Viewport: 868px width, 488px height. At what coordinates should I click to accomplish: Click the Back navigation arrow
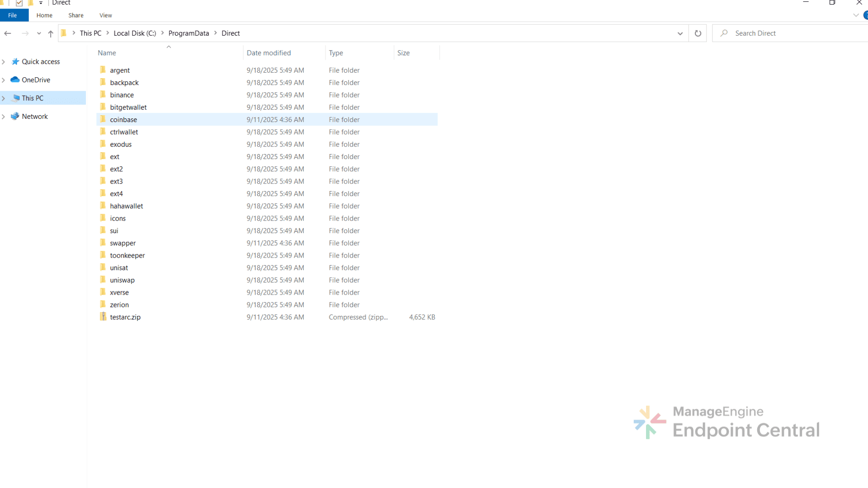point(8,33)
